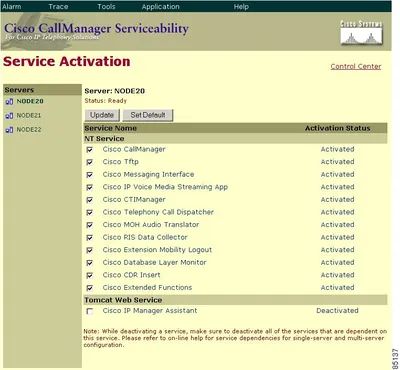Uncheck the Cisco CTIManager checkbox
400x370 pixels.
pyautogui.click(x=90, y=200)
